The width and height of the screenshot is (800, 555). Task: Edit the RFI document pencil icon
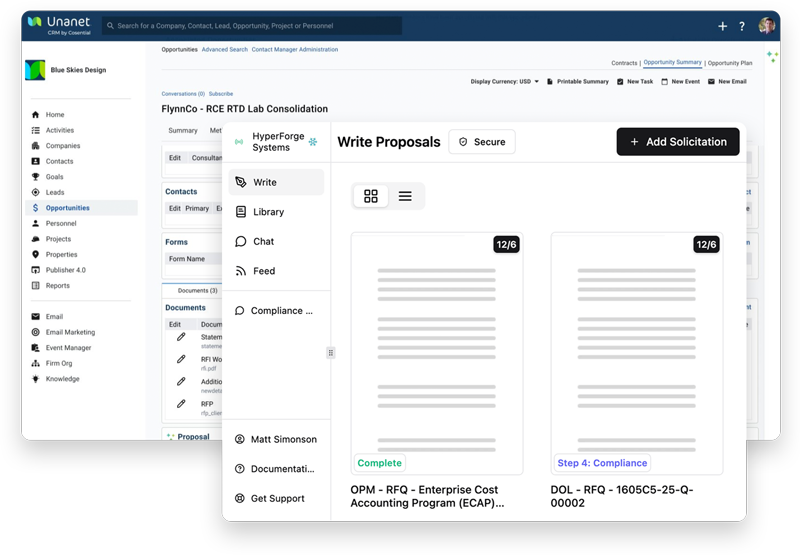pyautogui.click(x=181, y=359)
